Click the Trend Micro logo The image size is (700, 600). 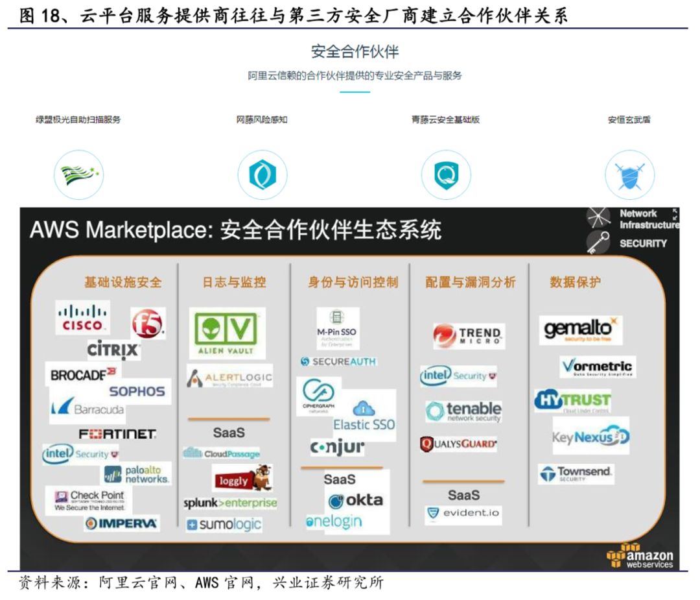pyautogui.click(x=469, y=336)
